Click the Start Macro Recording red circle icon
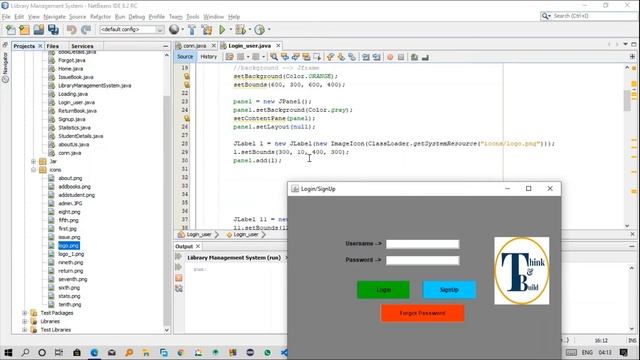 click(390, 57)
